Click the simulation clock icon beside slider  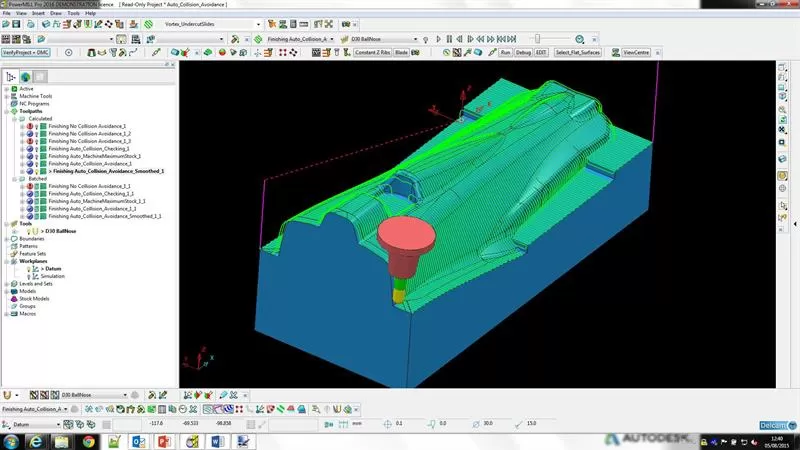[580, 39]
